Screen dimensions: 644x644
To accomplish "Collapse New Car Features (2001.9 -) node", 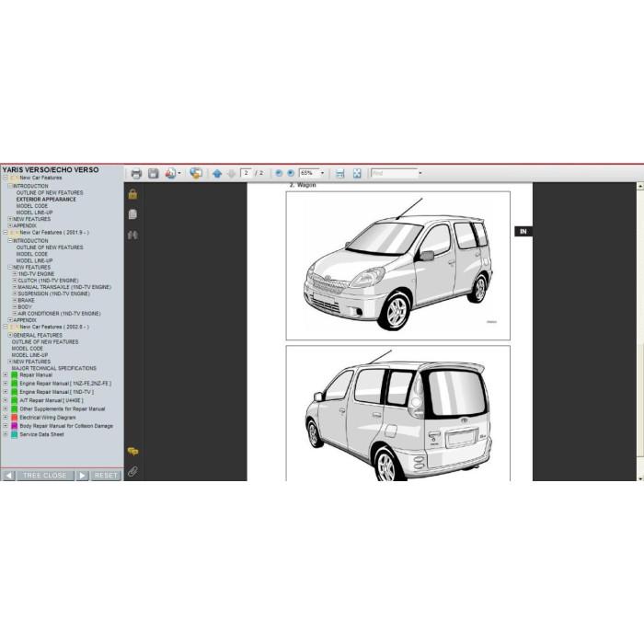I will coord(6,233).
